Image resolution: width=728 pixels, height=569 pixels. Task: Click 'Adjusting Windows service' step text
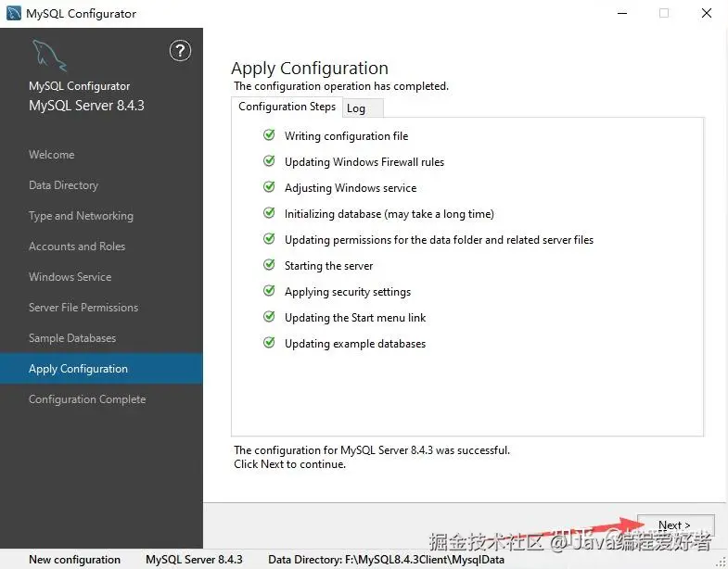point(351,188)
